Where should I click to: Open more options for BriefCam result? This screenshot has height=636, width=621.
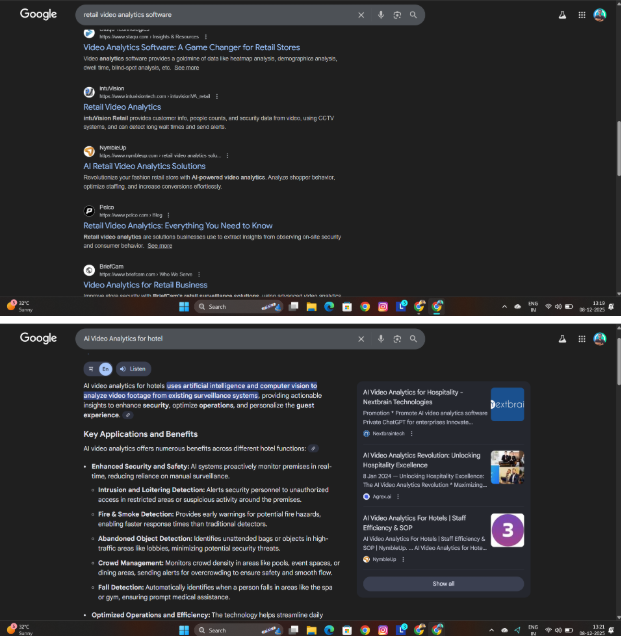[199, 275]
